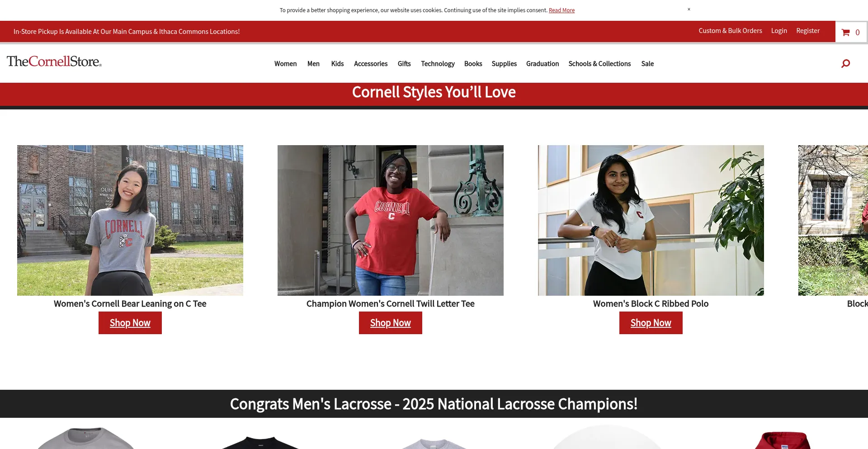This screenshot has height=449, width=868.
Task: Go to the Sale section
Action: 647,64
